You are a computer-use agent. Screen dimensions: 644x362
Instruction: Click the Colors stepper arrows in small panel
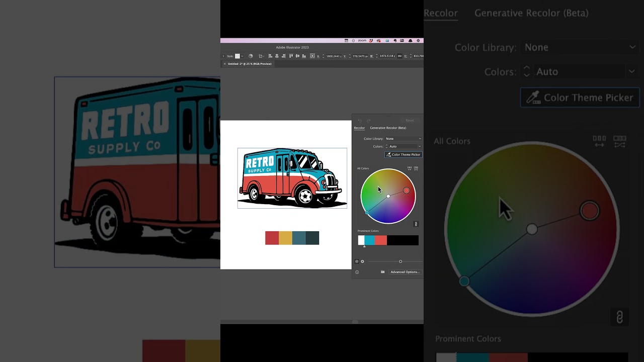point(386,146)
